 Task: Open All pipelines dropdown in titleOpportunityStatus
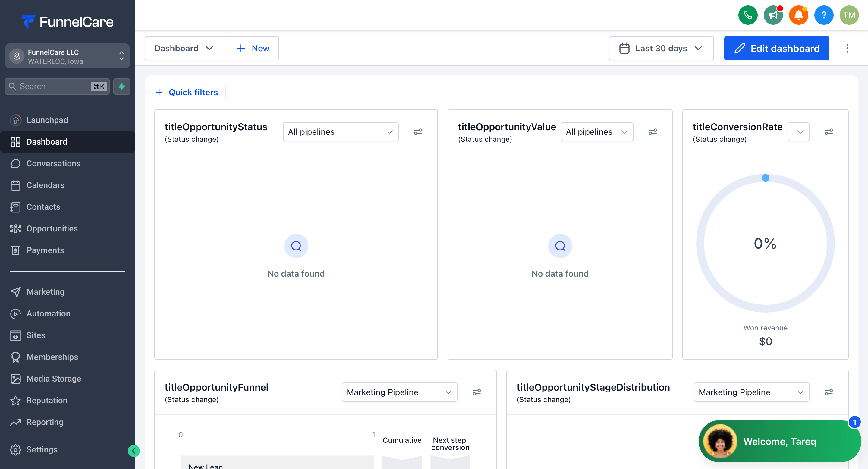tap(340, 132)
